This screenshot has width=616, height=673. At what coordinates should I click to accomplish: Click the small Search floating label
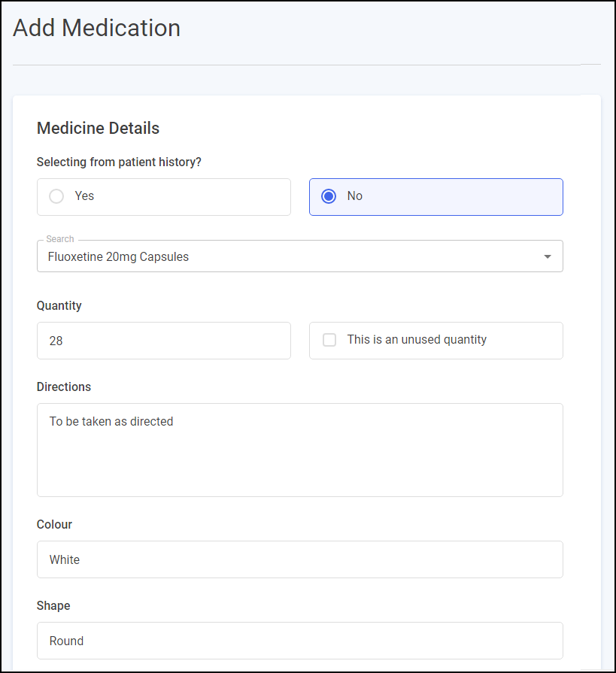pyautogui.click(x=60, y=239)
